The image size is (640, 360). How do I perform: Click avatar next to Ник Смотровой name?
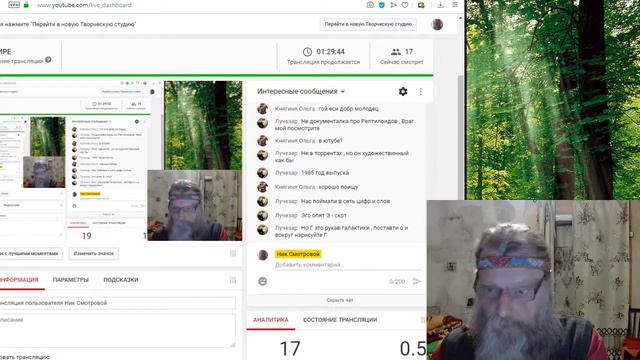(x=263, y=255)
